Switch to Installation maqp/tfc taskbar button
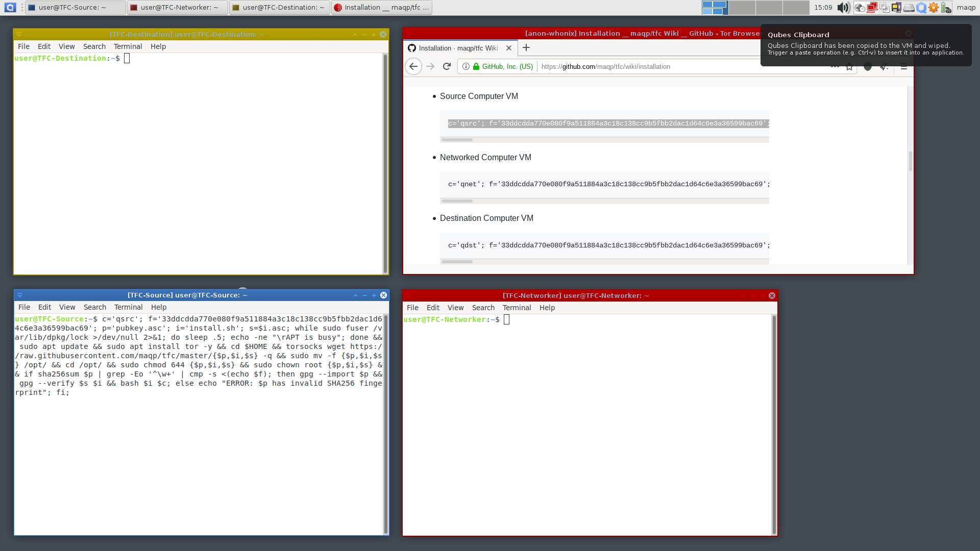Screen dimensions: 980x551 tap(381, 7)
